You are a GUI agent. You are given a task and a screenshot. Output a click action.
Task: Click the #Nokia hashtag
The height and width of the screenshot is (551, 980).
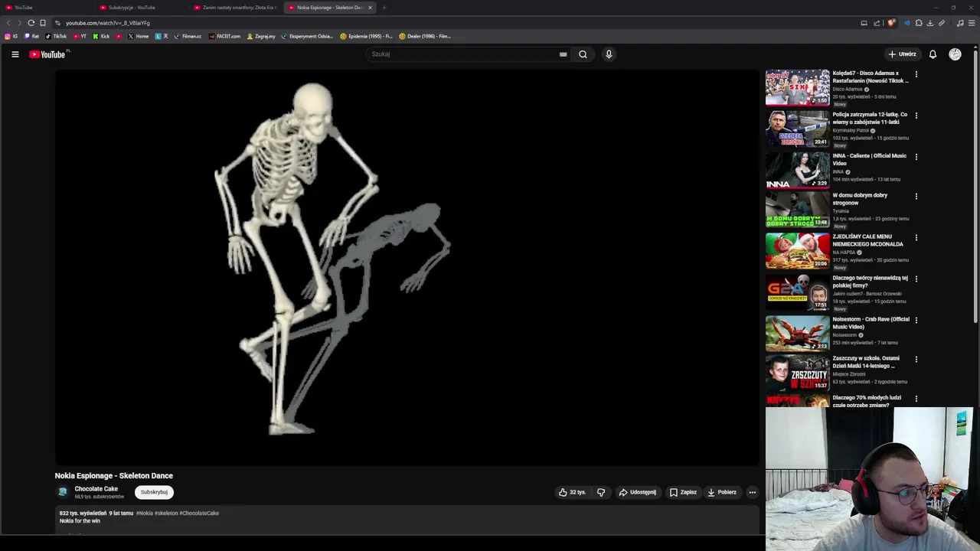click(144, 514)
